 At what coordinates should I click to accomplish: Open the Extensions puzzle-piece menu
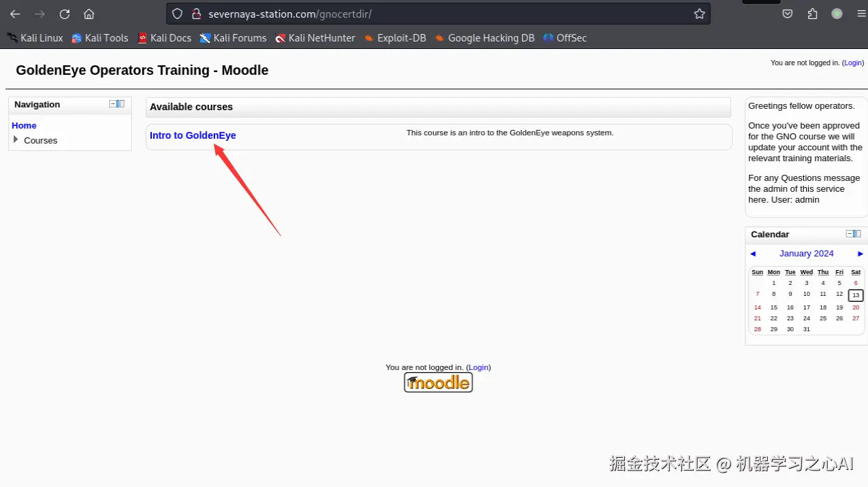click(812, 14)
